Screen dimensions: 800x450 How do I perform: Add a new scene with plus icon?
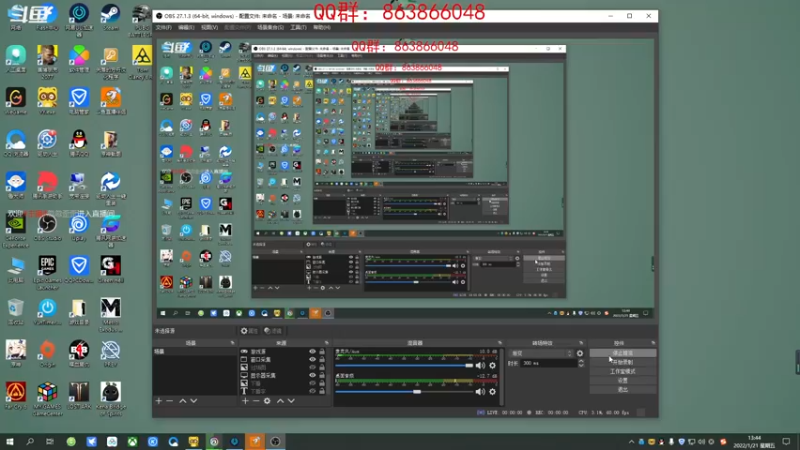(x=159, y=401)
